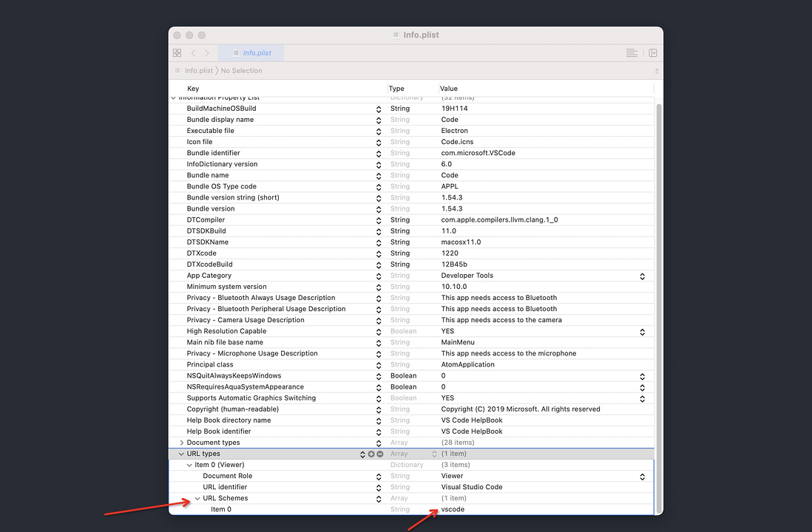812x532 pixels.
Task: Select the com.microsoft.VSCode value
Action: pos(478,153)
